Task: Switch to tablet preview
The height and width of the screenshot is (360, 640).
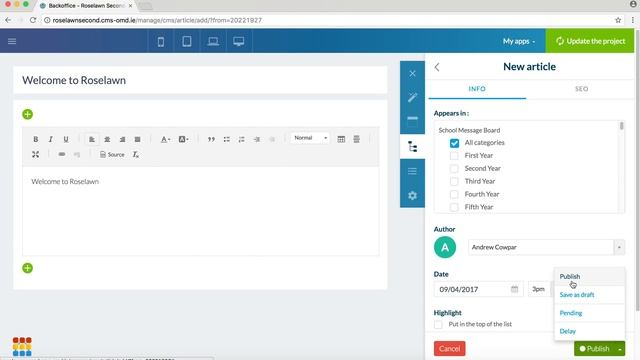Action: click(x=187, y=41)
